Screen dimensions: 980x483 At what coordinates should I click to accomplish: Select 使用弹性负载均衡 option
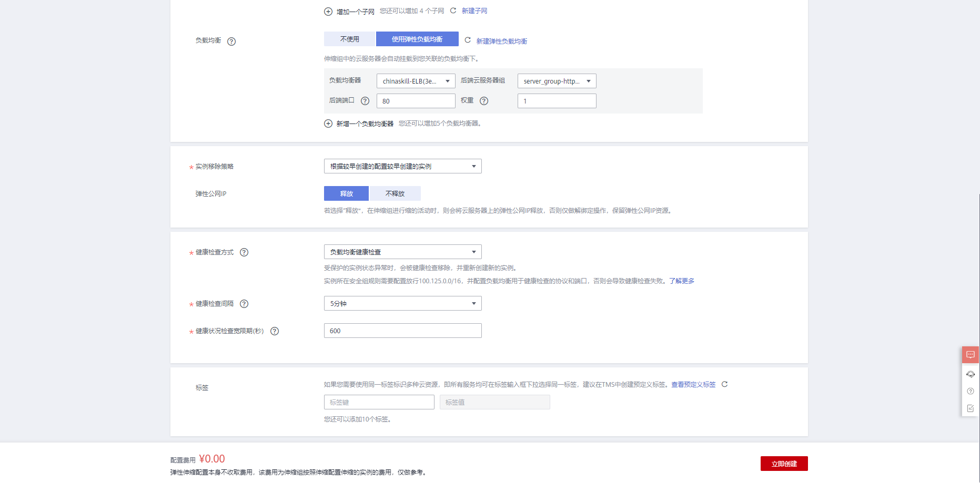pyautogui.click(x=417, y=39)
